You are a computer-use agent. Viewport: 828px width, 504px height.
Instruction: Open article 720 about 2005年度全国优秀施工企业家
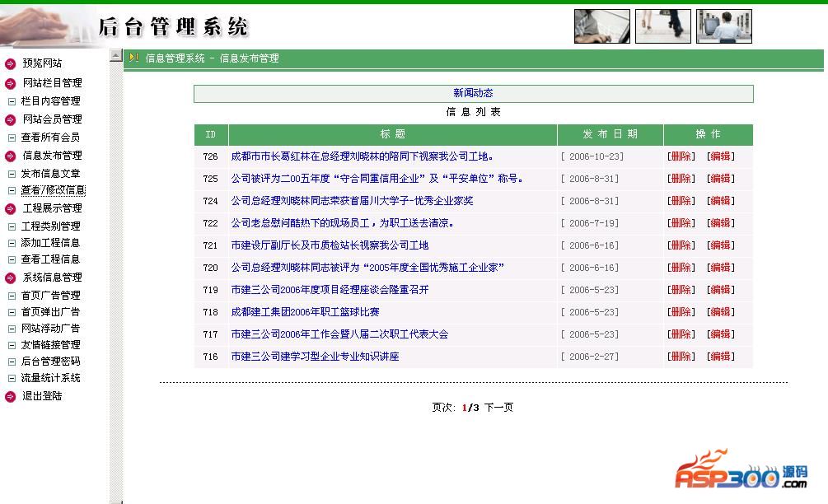[x=367, y=268]
